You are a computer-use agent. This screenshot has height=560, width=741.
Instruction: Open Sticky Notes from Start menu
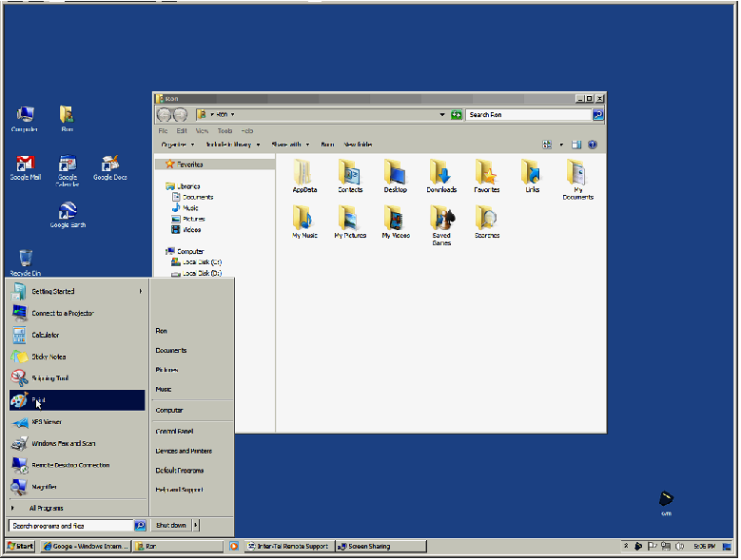click(49, 357)
